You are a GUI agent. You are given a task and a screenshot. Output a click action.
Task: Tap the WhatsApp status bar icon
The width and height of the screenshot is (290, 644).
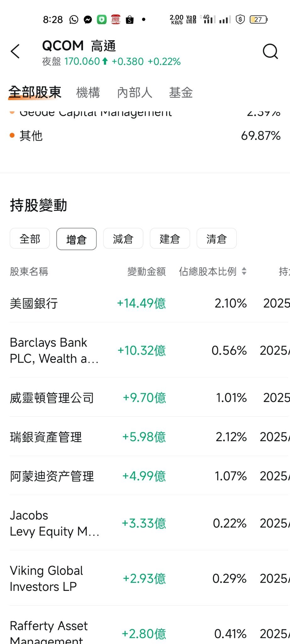click(x=74, y=20)
